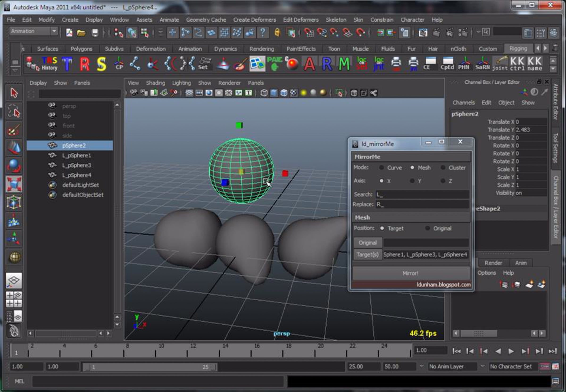
Task: Click the red A shelf icon
Action: click(309, 64)
